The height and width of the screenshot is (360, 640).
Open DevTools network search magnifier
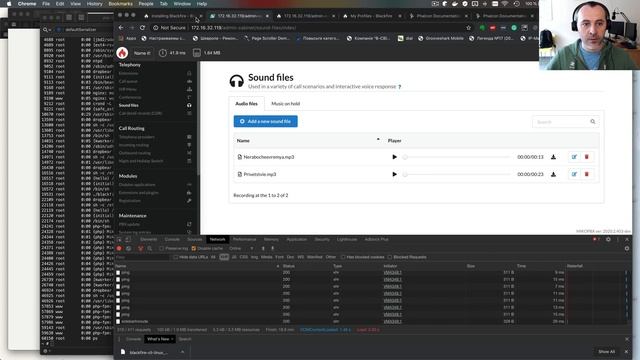click(150, 248)
